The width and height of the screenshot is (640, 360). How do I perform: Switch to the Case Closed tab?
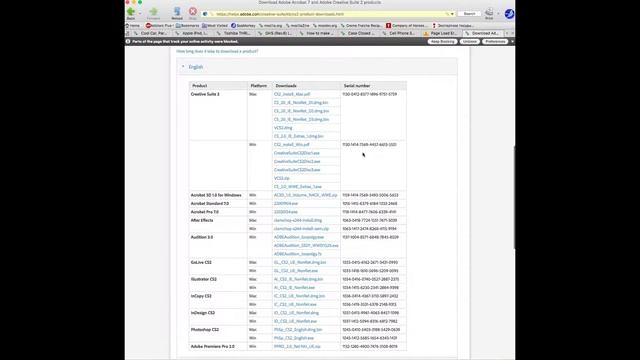coord(358,33)
